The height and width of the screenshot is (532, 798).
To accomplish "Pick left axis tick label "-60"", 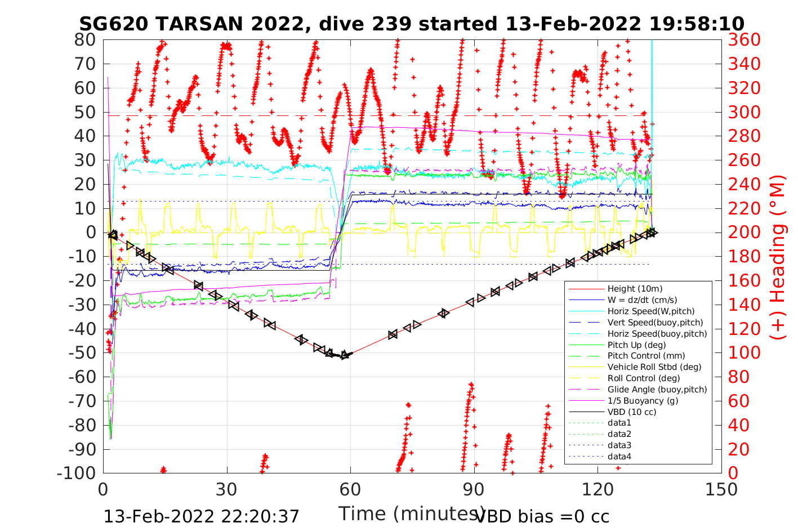I will click(82, 377).
